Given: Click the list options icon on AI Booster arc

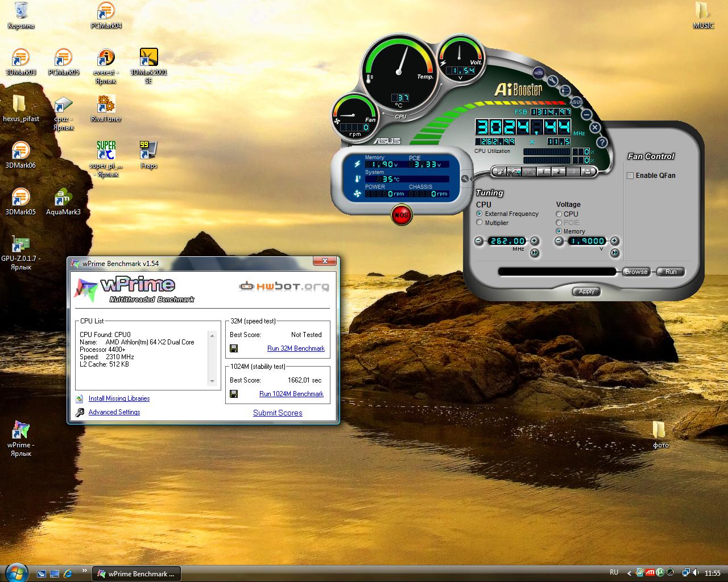Looking at the screenshot, I should click(565, 90).
